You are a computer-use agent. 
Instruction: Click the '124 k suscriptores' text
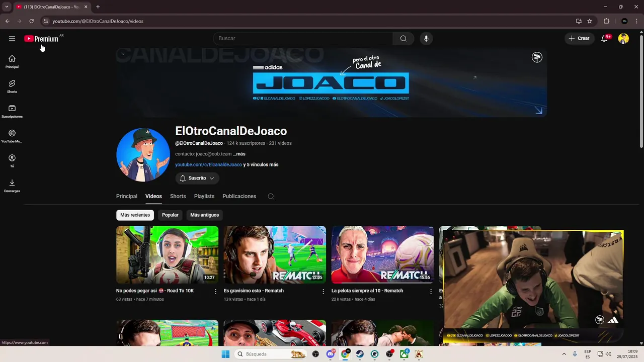pyautogui.click(x=246, y=143)
